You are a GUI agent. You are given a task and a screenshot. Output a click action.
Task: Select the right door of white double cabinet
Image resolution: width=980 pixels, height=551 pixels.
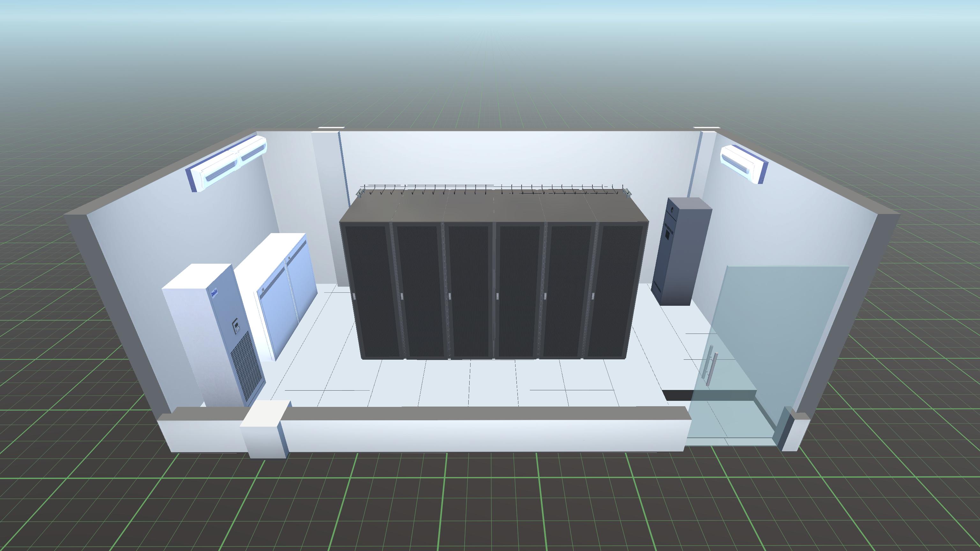click(302, 281)
